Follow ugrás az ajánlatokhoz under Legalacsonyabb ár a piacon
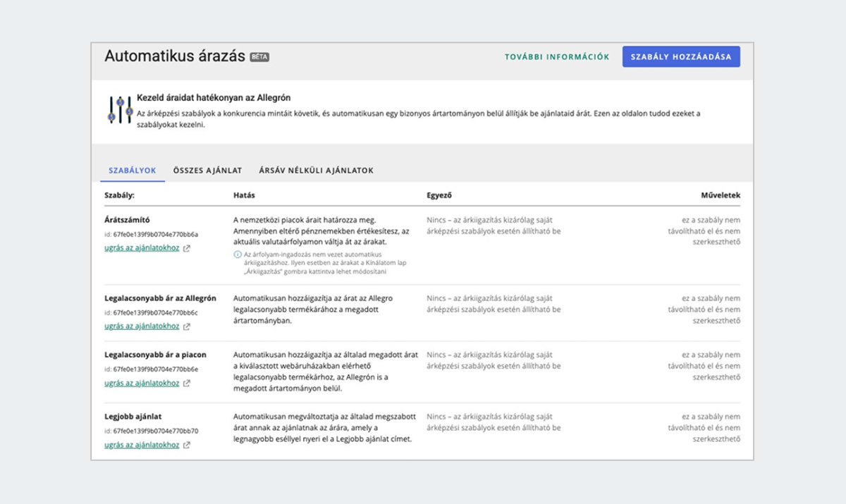Image resolution: width=846 pixels, height=504 pixels. coord(142,383)
